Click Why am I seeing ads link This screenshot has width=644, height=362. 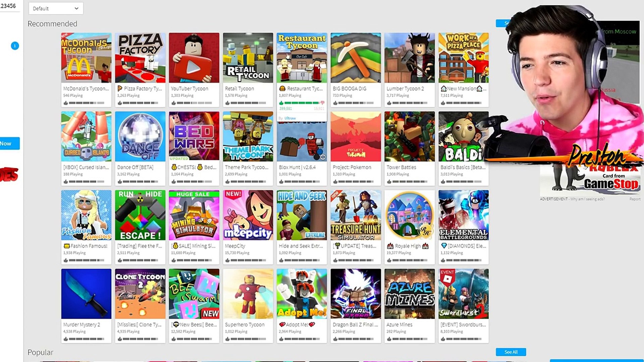(588, 199)
